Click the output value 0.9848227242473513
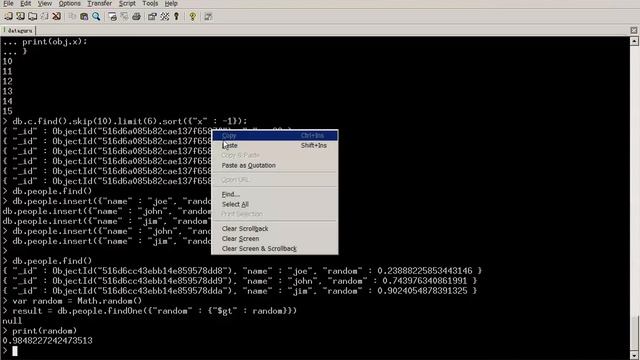640x360 pixels. [x=47, y=340]
